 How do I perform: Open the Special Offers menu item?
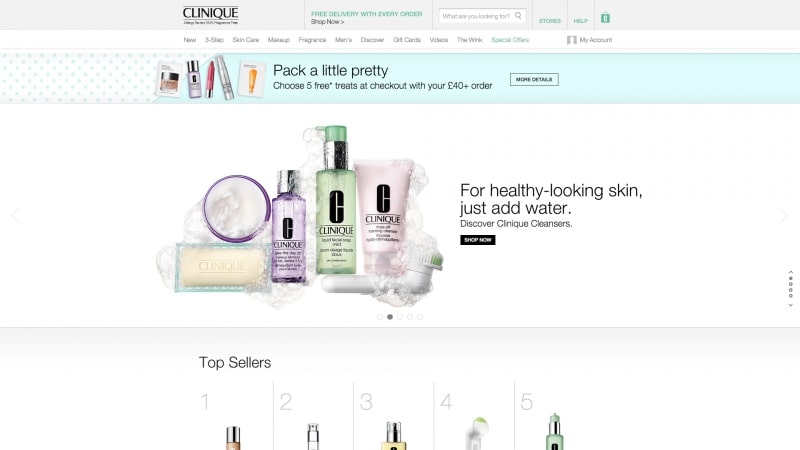point(510,40)
